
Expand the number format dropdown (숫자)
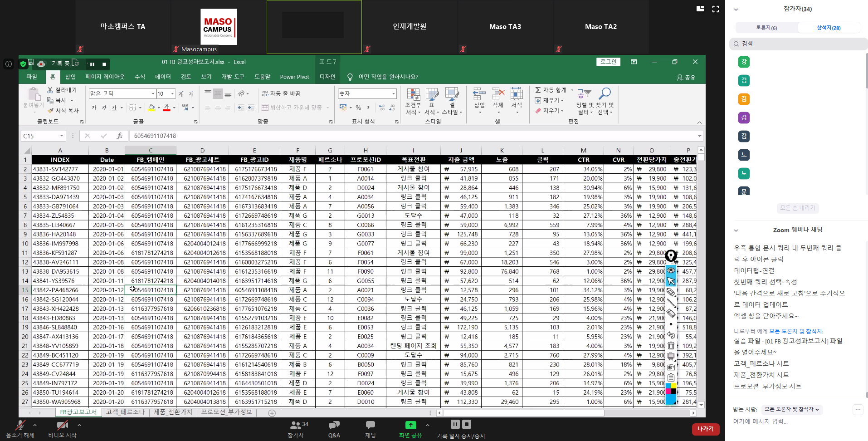(393, 93)
